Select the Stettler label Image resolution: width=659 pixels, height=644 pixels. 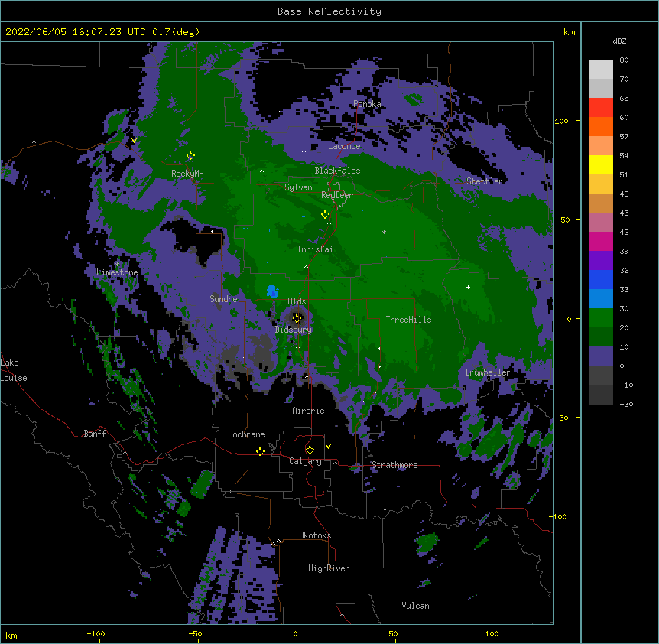pyautogui.click(x=485, y=181)
